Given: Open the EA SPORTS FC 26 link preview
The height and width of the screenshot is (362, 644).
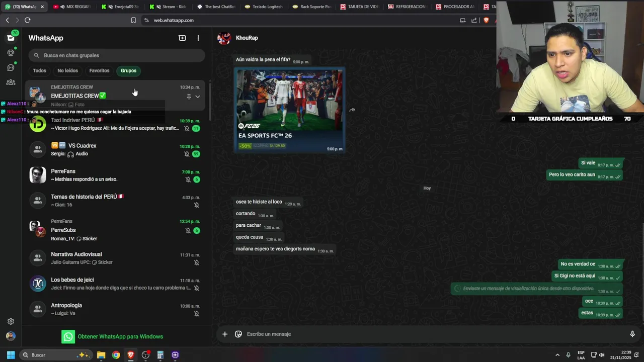Looking at the screenshot, I should [x=290, y=110].
